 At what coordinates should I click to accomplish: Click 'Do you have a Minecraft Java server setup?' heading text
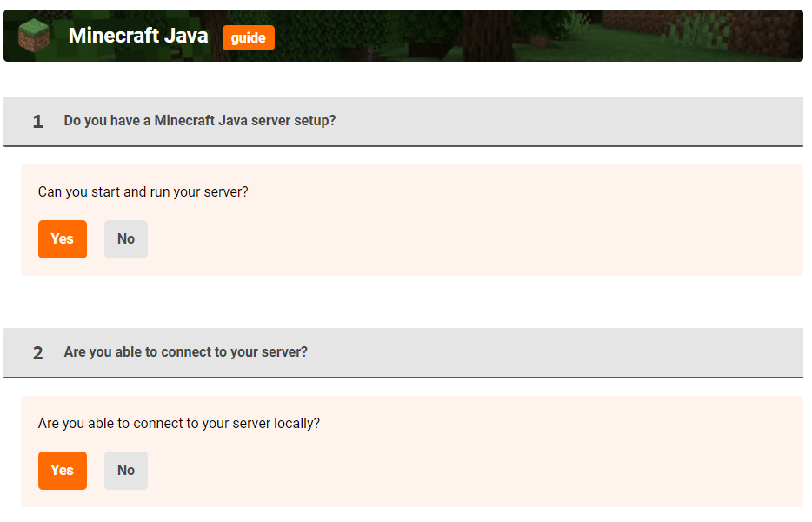pos(199,121)
